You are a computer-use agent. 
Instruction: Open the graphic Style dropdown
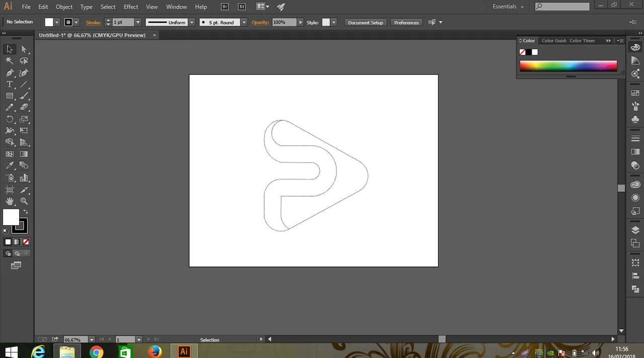[x=334, y=23]
